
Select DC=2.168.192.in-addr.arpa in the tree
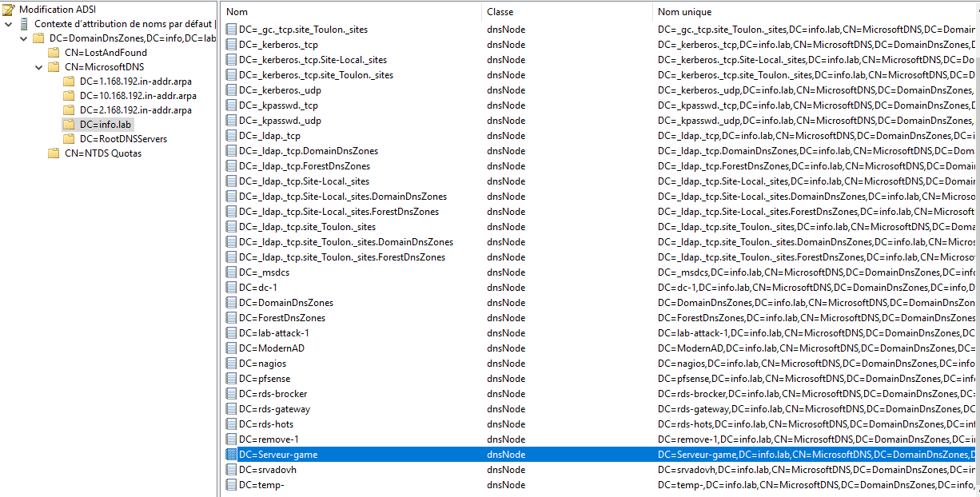pos(136,110)
